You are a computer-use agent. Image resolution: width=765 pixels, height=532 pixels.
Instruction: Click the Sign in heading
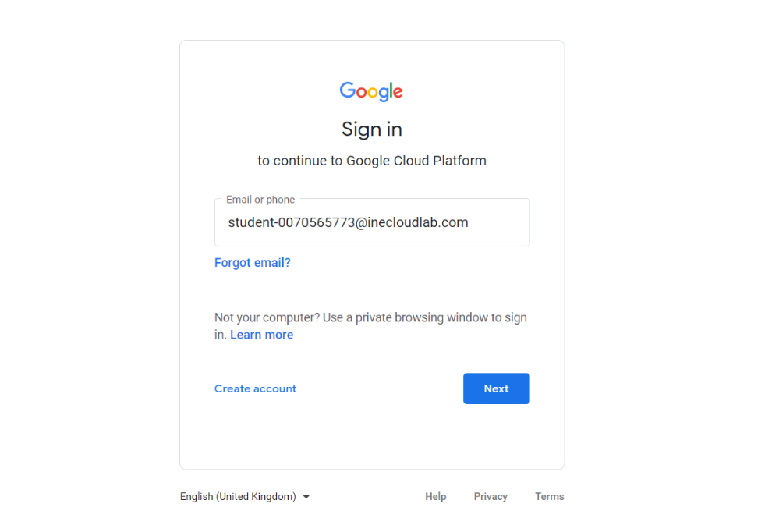pyautogui.click(x=371, y=129)
